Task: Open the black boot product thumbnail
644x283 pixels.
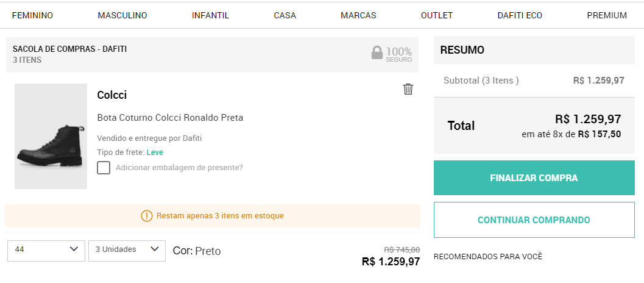Action: (x=51, y=137)
